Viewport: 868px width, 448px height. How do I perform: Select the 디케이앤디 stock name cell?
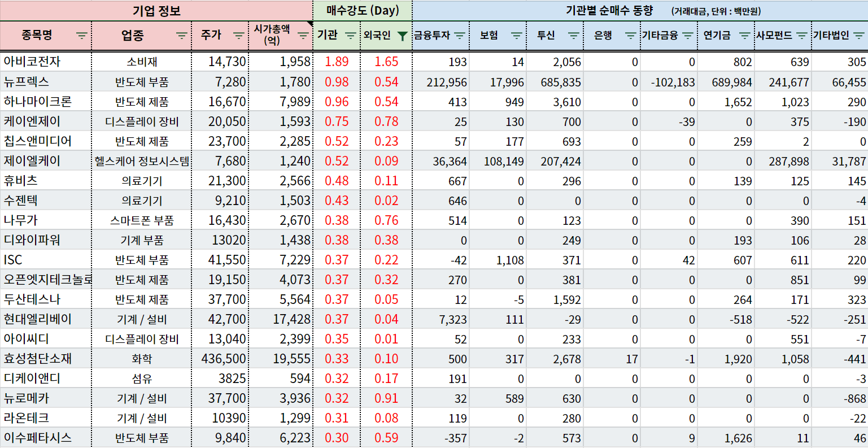coord(46,379)
